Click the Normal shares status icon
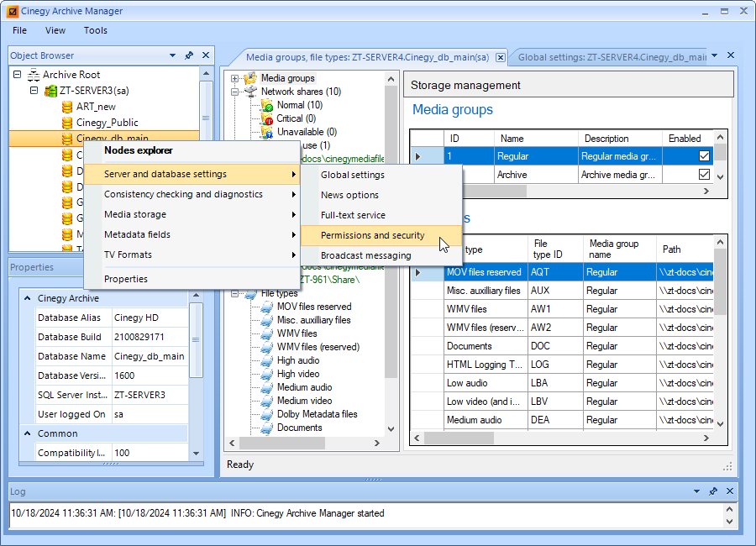Screen dimensions: 756x546 pyautogui.click(x=266, y=105)
